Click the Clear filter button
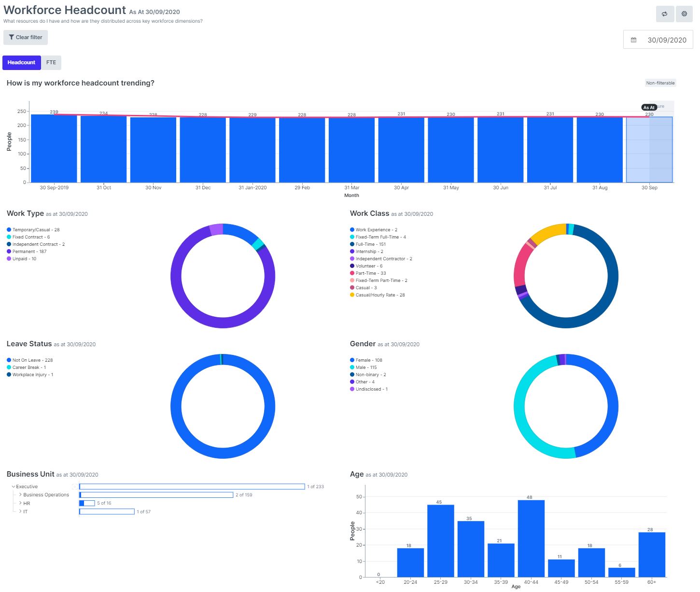Screen dimensions: 700x592 (26, 37)
